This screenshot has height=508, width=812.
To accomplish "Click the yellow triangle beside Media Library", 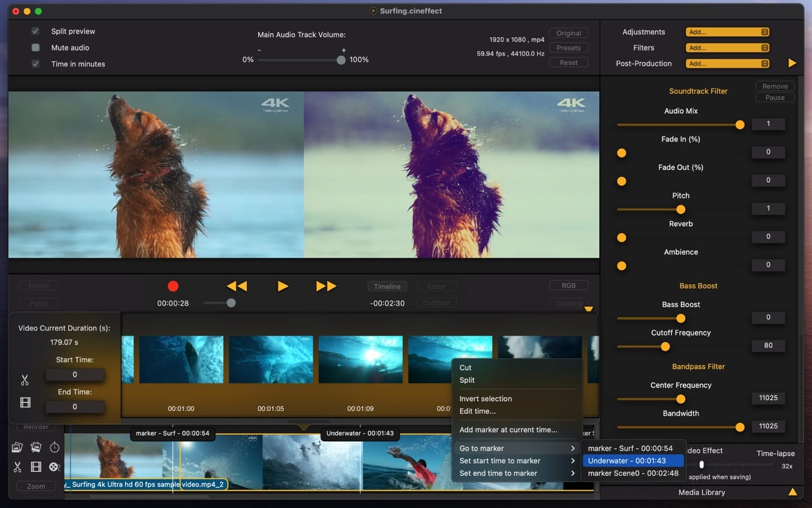I will 792,492.
